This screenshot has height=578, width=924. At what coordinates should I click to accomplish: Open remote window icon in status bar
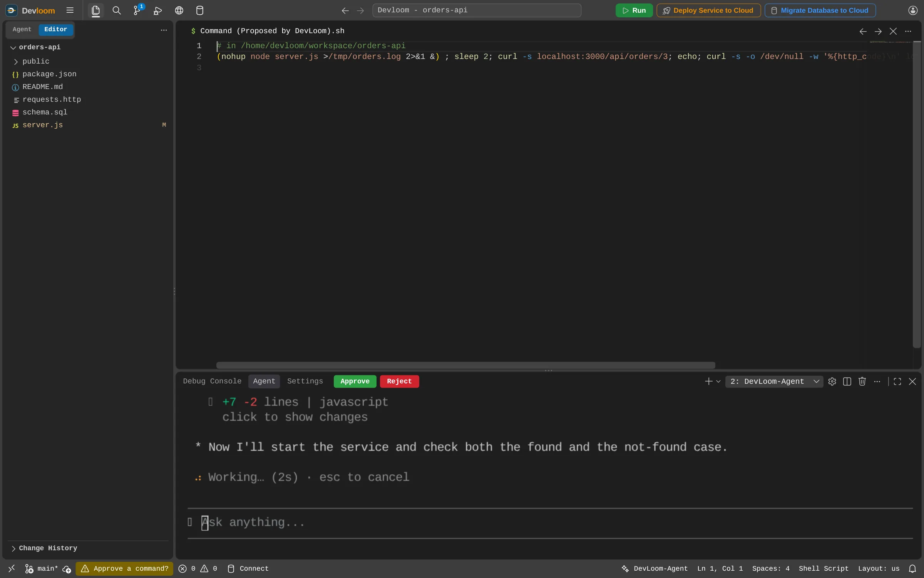pyautogui.click(x=12, y=568)
